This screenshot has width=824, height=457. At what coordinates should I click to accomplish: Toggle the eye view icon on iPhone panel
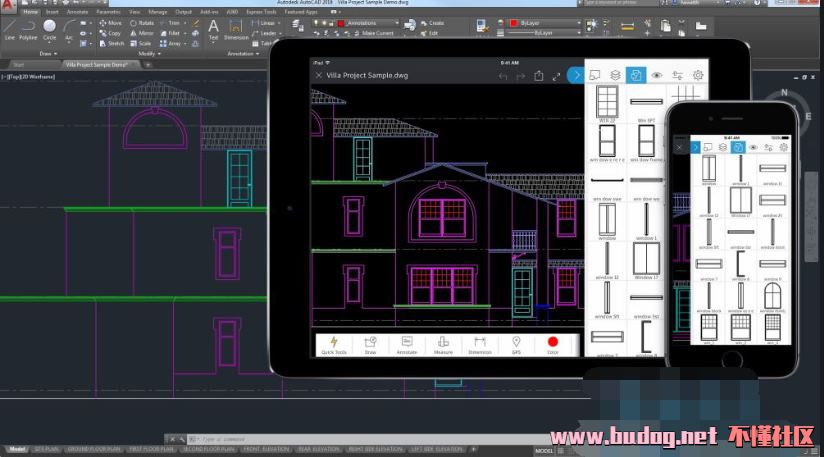point(753,148)
